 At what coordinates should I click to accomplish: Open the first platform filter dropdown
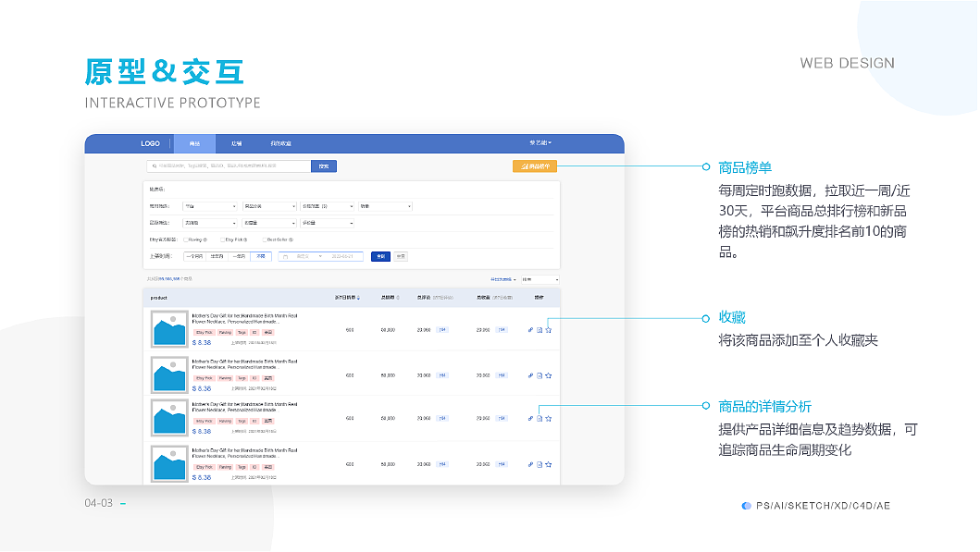click(x=209, y=206)
